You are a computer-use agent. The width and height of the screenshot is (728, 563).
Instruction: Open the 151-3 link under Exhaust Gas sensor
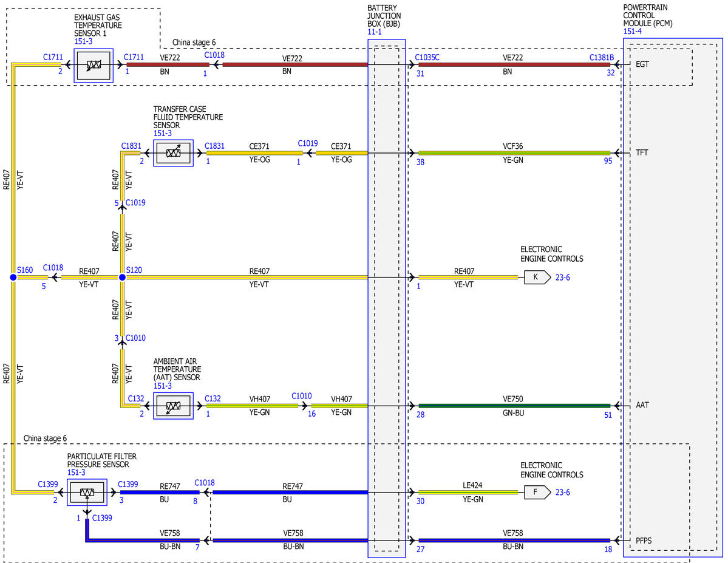(x=83, y=41)
